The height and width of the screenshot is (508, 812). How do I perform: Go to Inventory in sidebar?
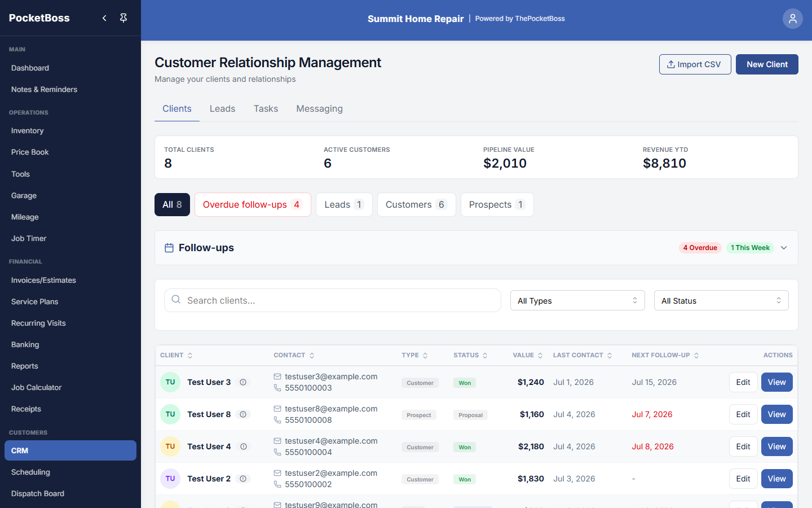click(70, 130)
